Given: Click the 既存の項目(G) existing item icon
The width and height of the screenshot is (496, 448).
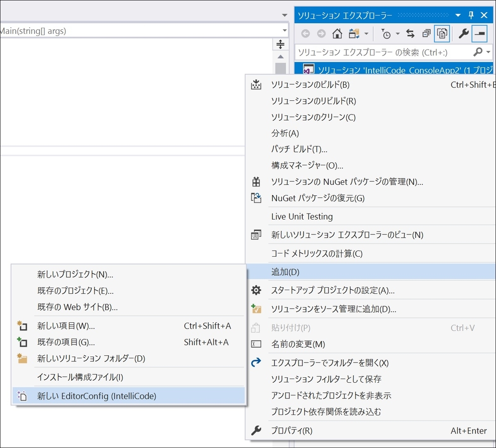Looking at the screenshot, I should (x=22, y=342).
